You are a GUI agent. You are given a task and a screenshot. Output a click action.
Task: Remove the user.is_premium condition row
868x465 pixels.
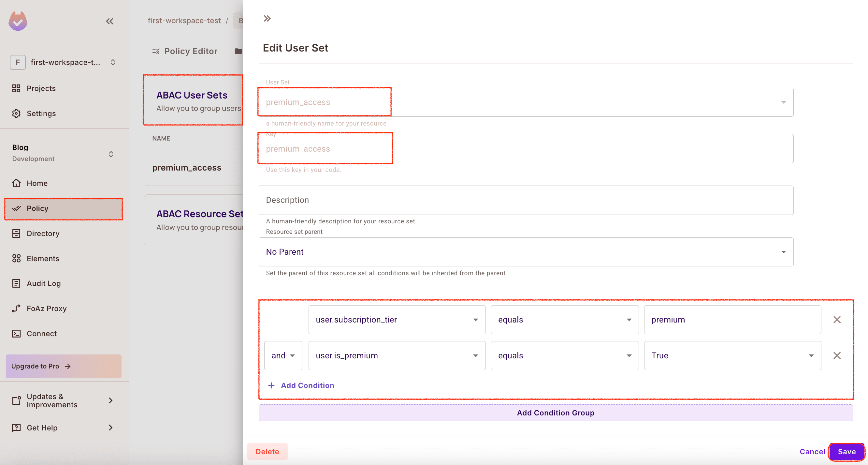[x=837, y=355]
